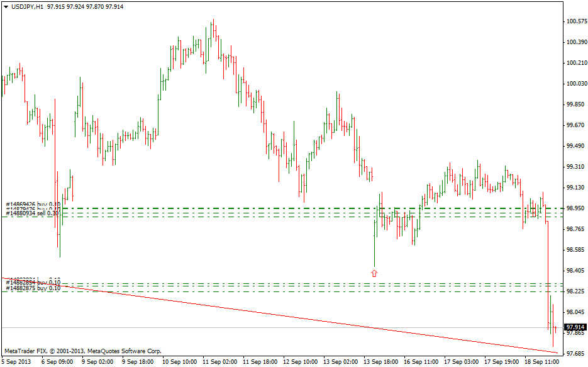
Task: Pick the #14882875 buy 0.10 order label
Action: (33, 288)
